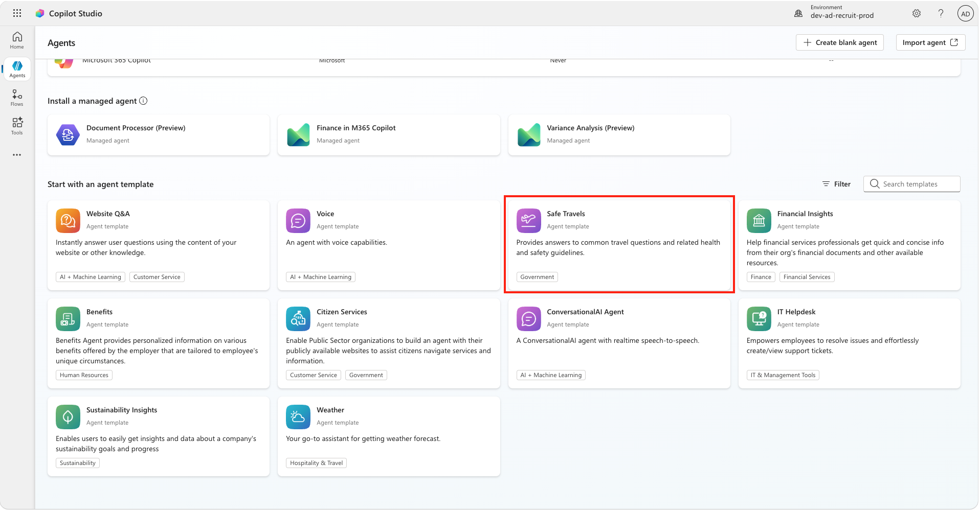Click the Financial Insights template icon

(x=759, y=221)
